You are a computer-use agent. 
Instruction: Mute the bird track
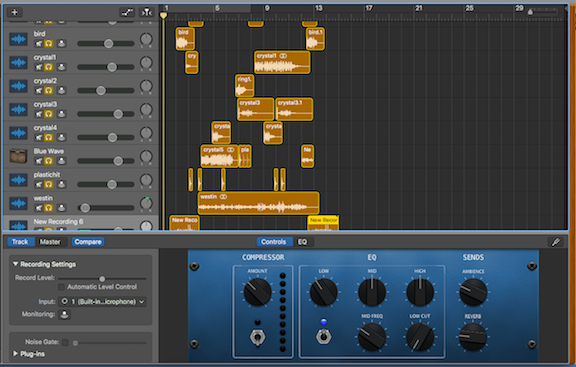click(39, 44)
